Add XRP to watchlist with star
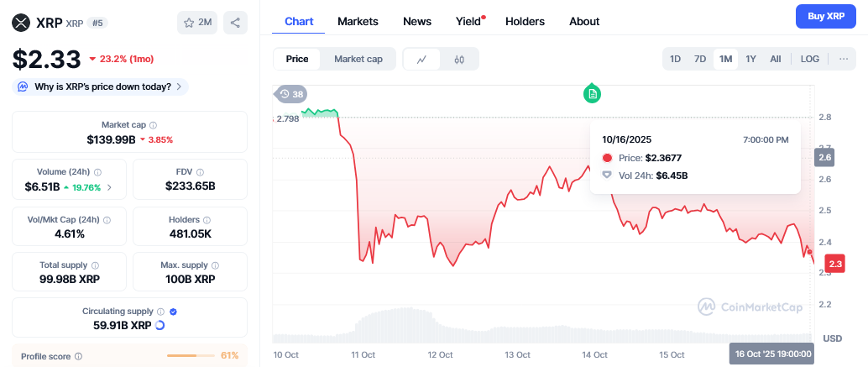This screenshot has height=367, width=868. point(198,23)
